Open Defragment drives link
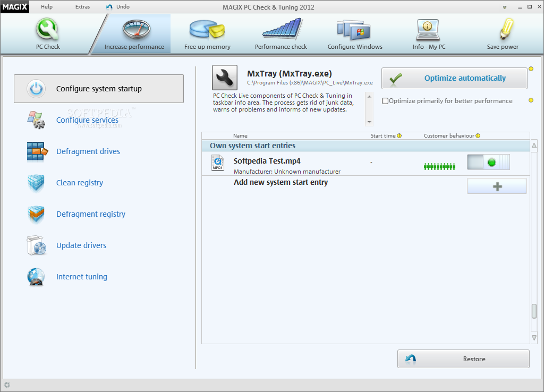The height and width of the screenshot is (392, 544). [x=88, y=151]
